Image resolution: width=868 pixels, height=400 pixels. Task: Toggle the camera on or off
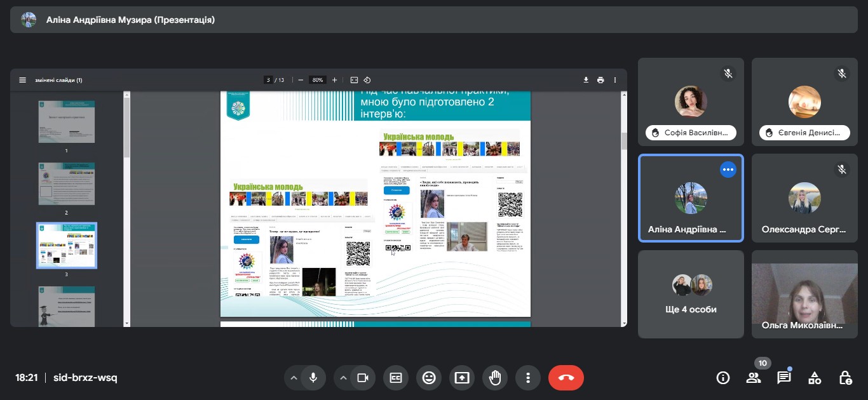[x=362, y=378]
